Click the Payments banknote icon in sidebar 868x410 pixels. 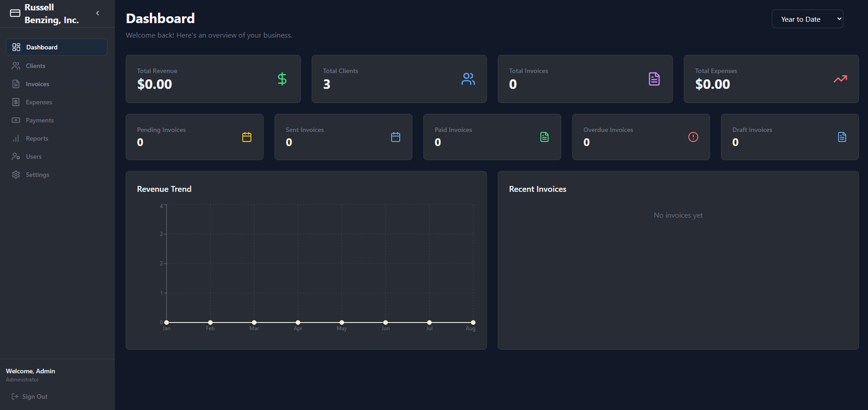click(16, 120)
